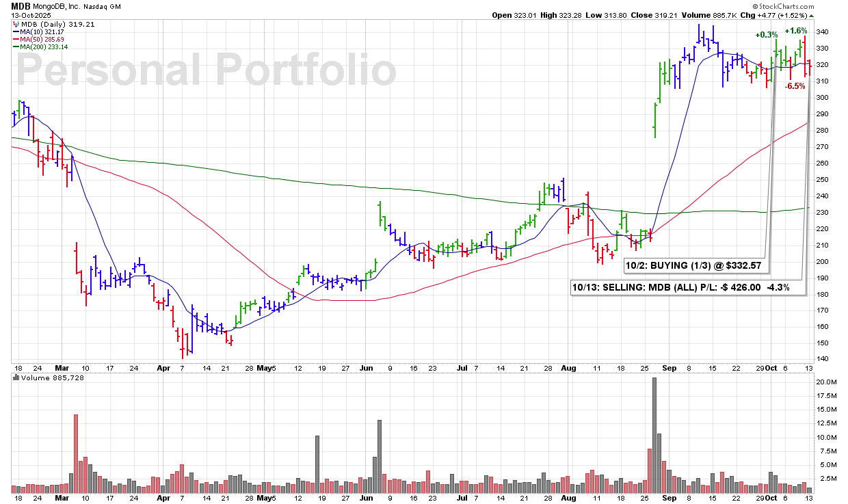Click the MA(200) 233.14 legend text
Screen dimensions: 848x504
click(44, 47)
